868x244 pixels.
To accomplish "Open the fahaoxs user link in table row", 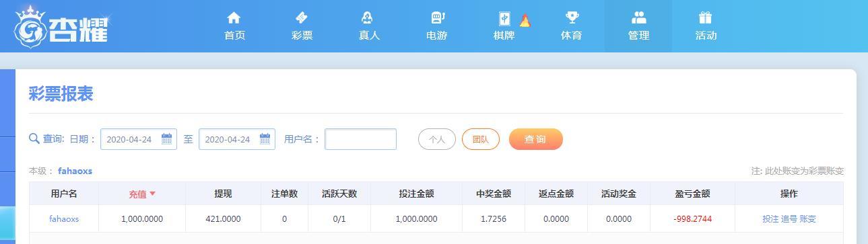I will click(64, 218).
